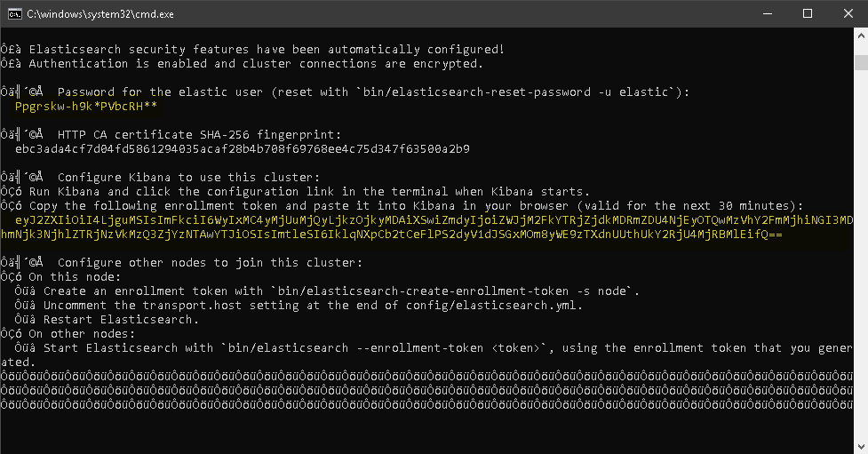Click the empty scrollbar track below the thumb
868x454 pixels.
(860, 267)
